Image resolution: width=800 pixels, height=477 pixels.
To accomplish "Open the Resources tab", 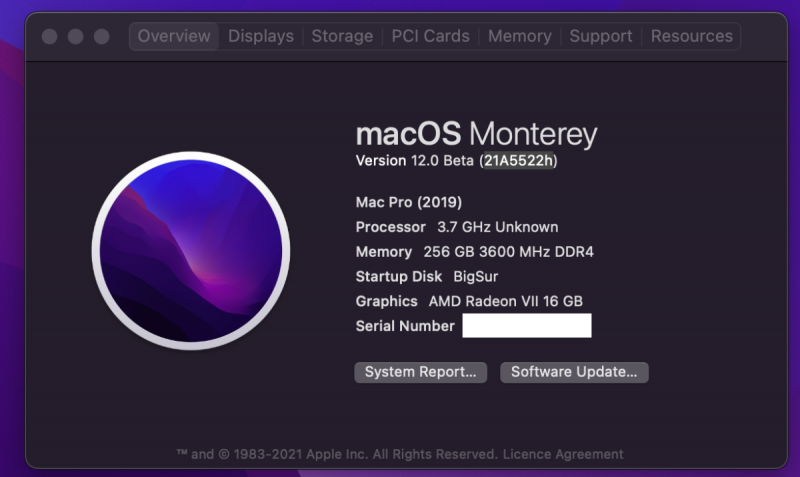I will (691, 36).
